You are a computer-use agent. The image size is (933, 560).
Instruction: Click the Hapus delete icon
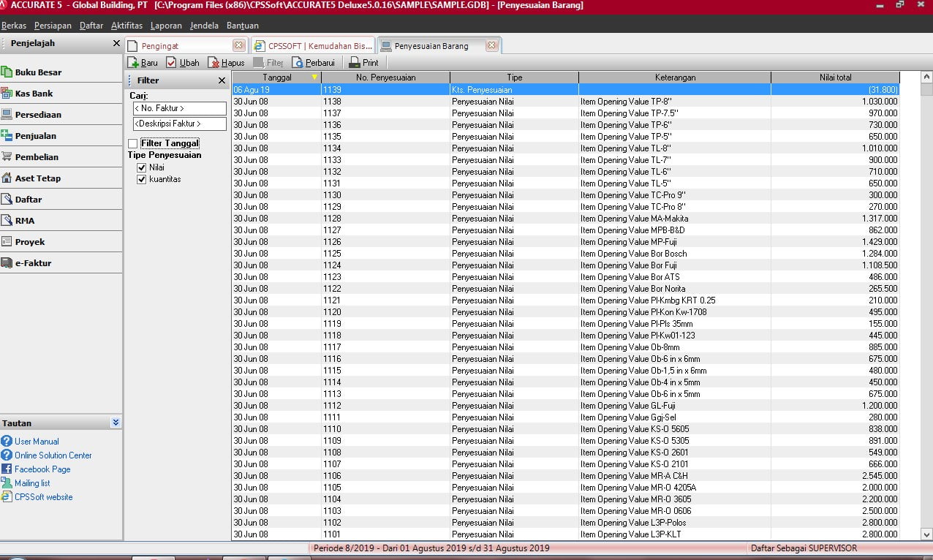click(214, 63)
